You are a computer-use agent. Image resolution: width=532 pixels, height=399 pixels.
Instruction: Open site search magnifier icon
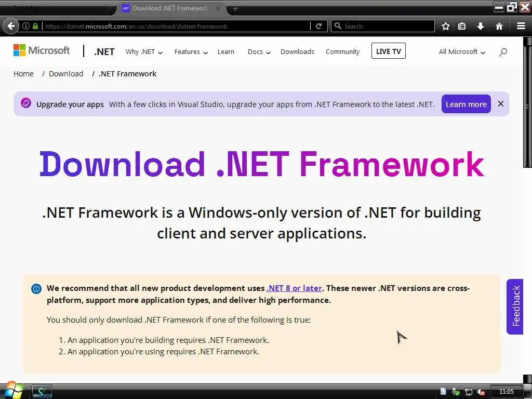click(x=503, y=52)
